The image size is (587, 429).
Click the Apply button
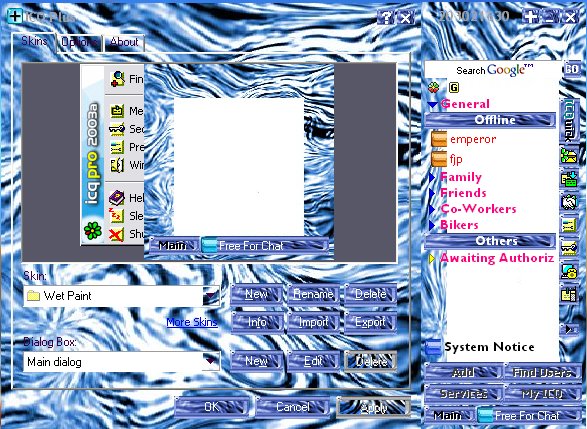click(x=373, y=407)
